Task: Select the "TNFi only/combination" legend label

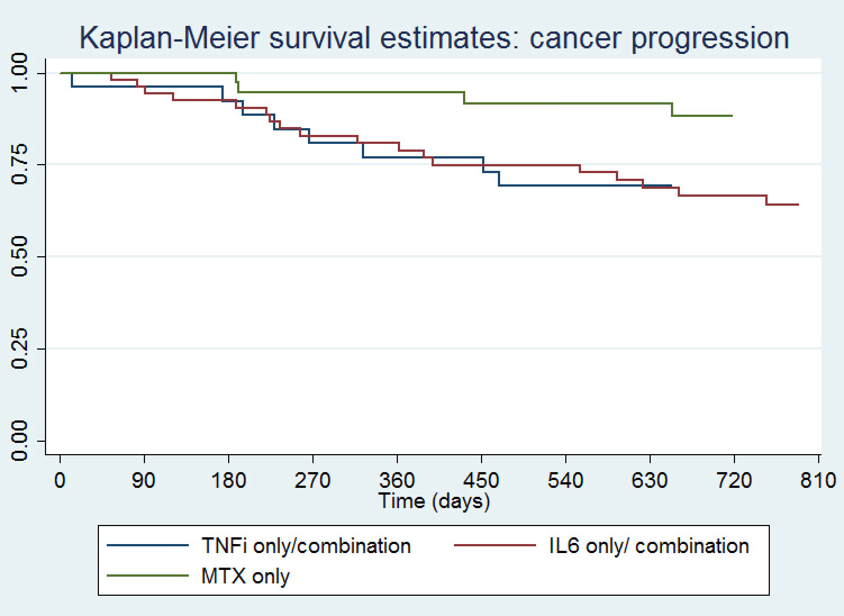Action: (x=306, y=546)
